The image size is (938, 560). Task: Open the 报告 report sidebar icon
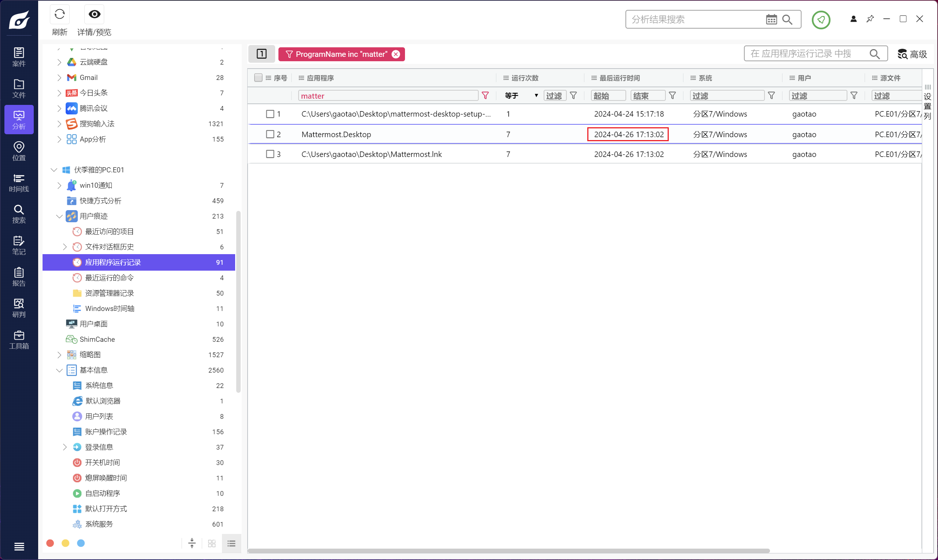click(x=19, y=277)
